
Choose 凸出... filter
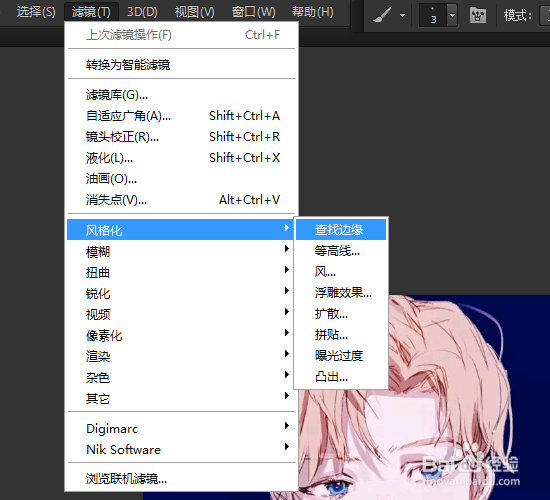(x=341, y=377)
